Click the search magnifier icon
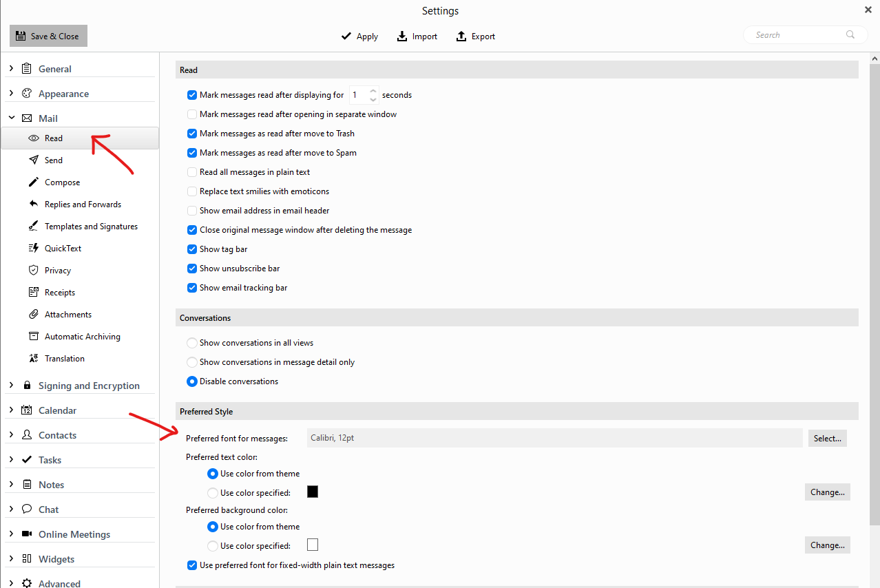Screen dimensions: 880x588 (x=850, y=34)
